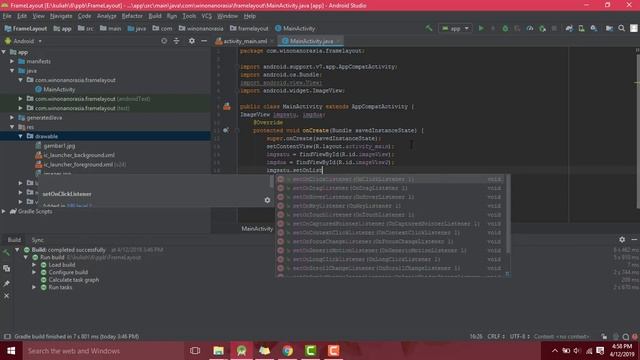Open the Build menu in the menu bar
Viewport: 640px width, 360px height.
(155, 16)
